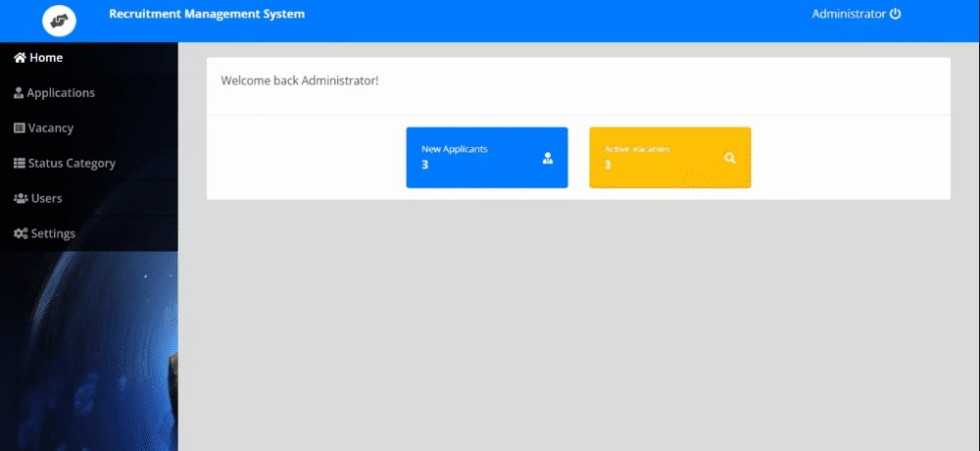The height and width of the screenshot is (451, 980).
Task: Open the Users management page
Action: tap(89, 198)
